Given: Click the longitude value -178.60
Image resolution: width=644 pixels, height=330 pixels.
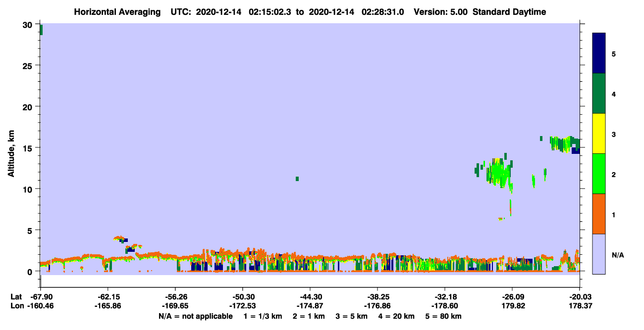Looking at the screenshot, I should click(445, 306).
